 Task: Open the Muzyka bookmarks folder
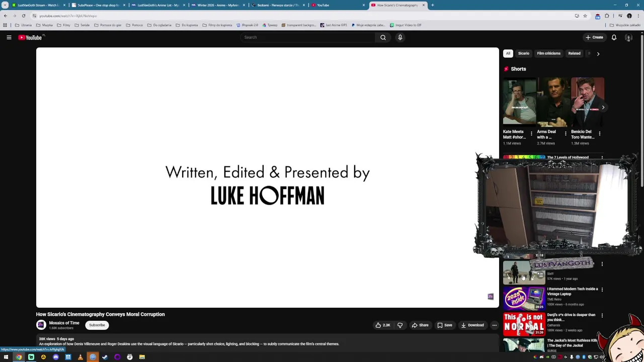(45, 25)
